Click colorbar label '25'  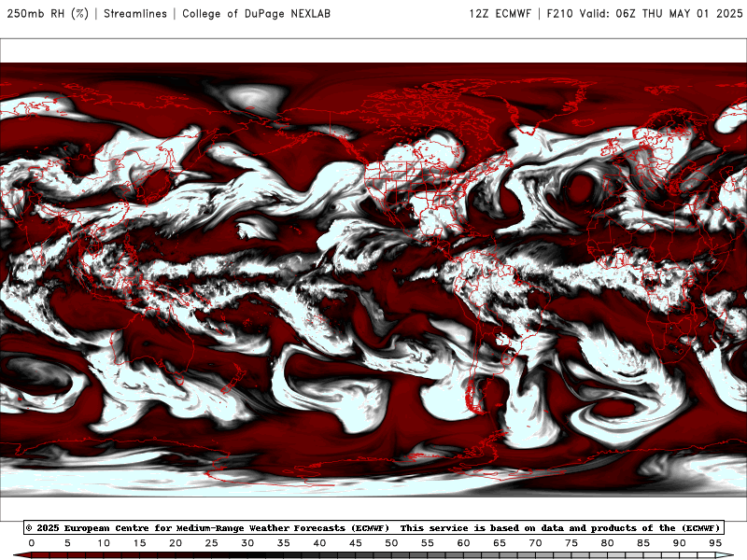212,543
